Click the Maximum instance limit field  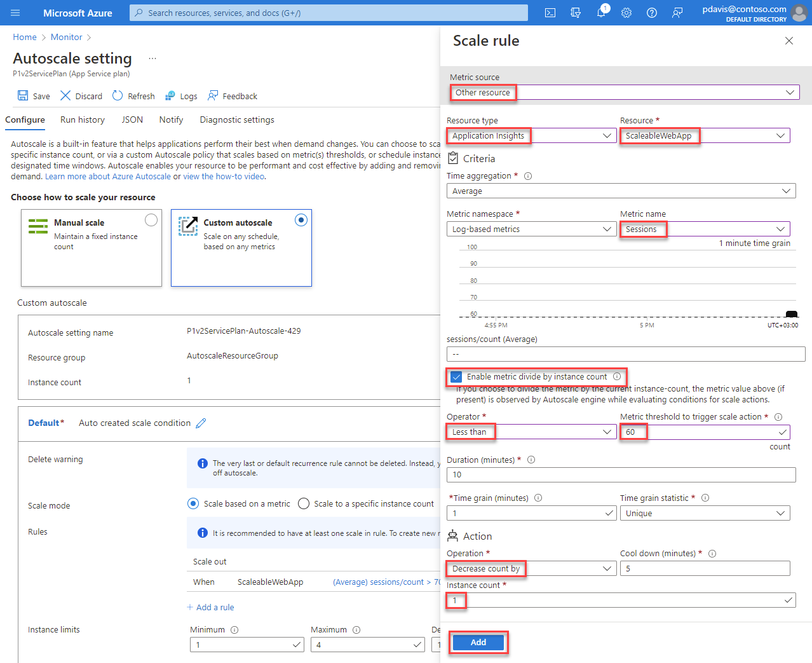tap(368, 645)
